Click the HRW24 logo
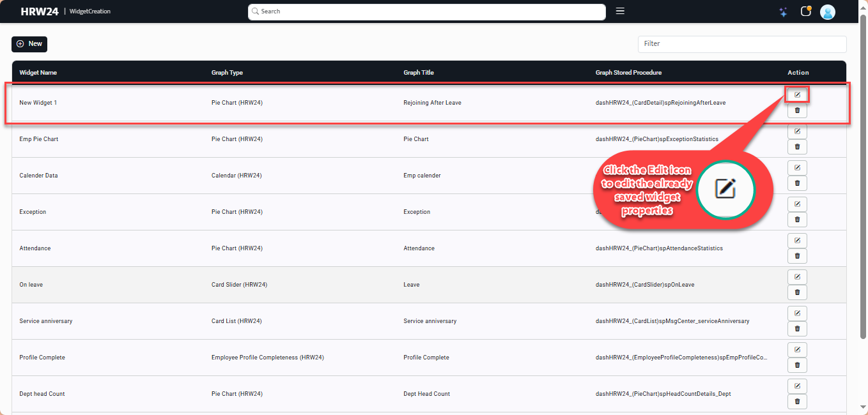This screenshot has height=415, width=868. 40,11
